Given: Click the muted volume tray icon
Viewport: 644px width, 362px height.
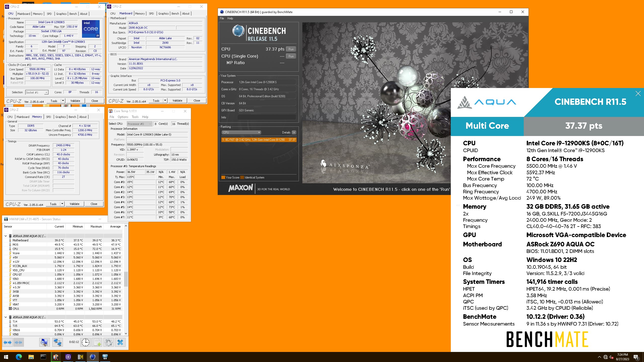Looking at the screenshot, I should (612, 357).
